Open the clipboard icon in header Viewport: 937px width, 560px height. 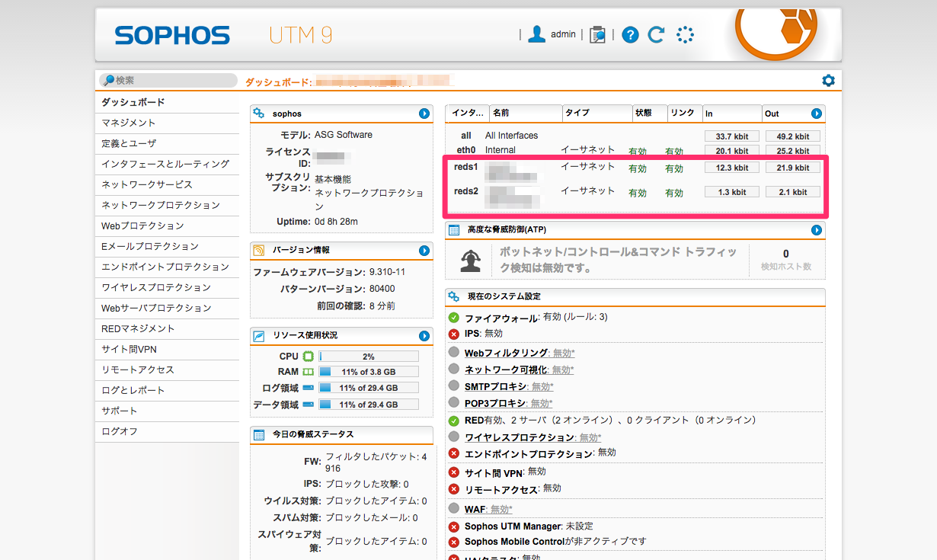(598, 34)
